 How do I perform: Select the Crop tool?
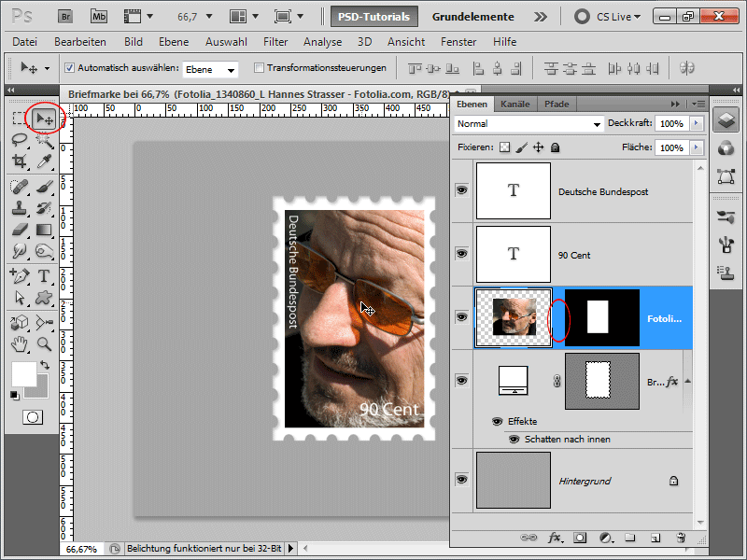coord(19,161)
